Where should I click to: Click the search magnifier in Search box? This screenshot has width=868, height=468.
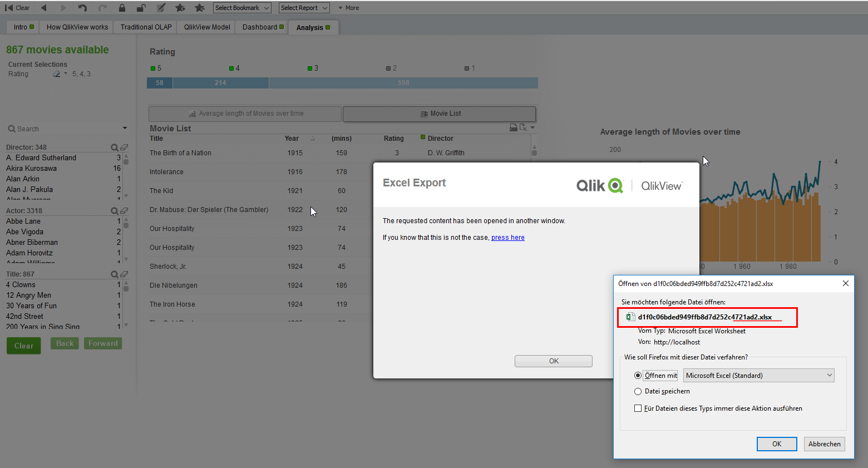tap(11, 129)
